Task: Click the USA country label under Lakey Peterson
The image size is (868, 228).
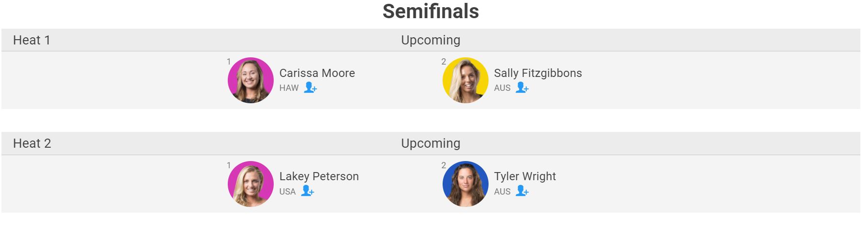Action: 287,192
